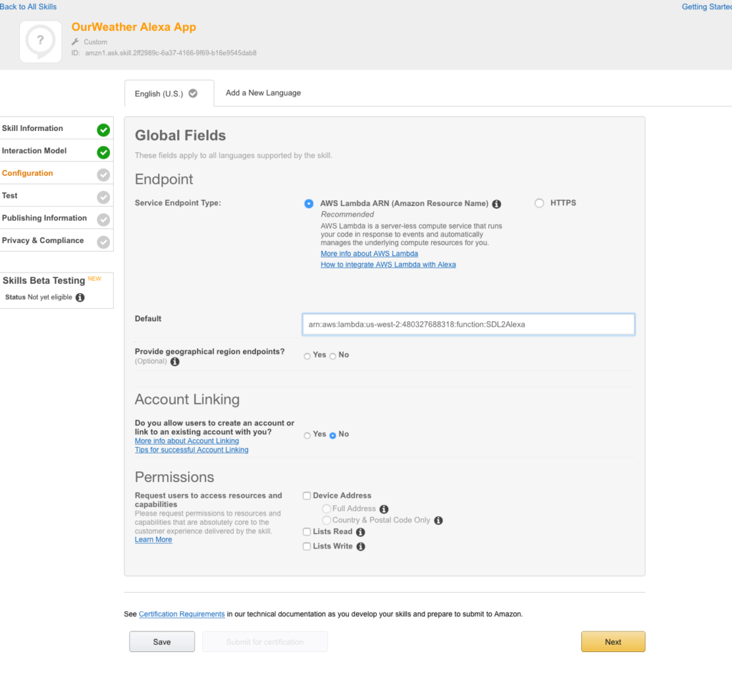This screenshot has width=732, height=700.
Task: Click the Default Lambda ARN input field
Action: coord(468,325)
